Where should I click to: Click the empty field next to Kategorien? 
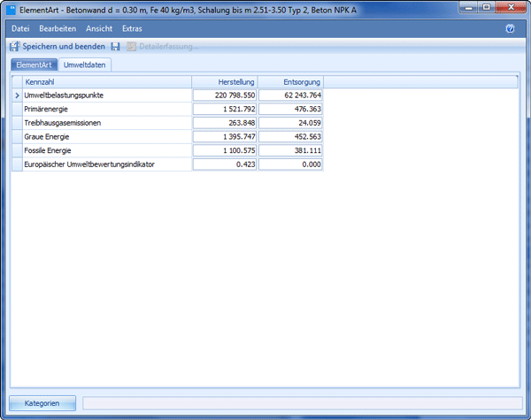click(x=303, y=403)
